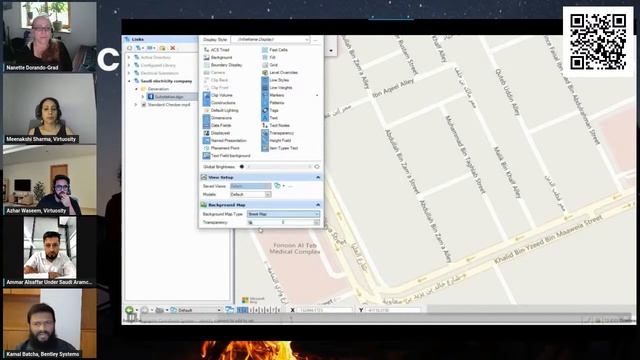This screenshot has height=360, width=640.
Task: Click the red X delete icon in Links toolbar
Action: [x=173, y=48]
